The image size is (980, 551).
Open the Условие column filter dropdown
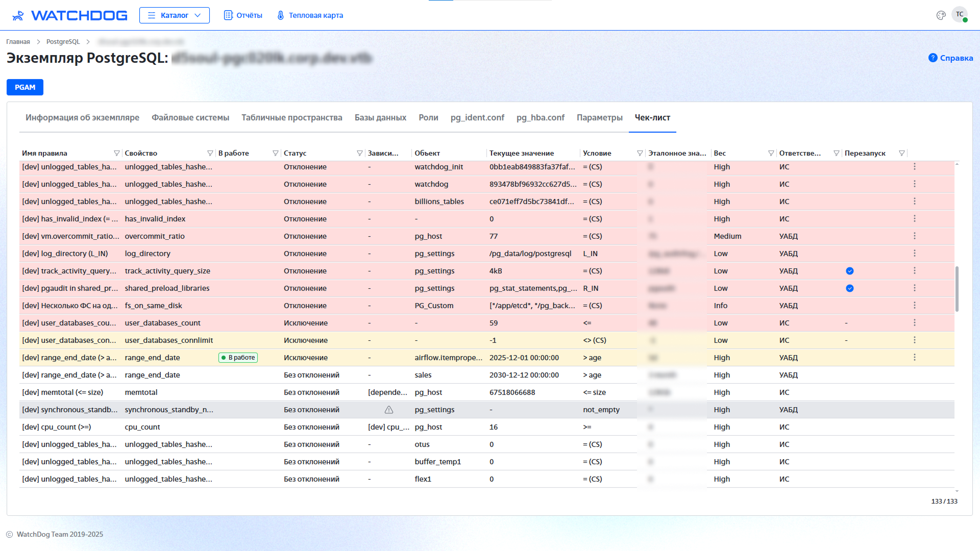[640, 153]
